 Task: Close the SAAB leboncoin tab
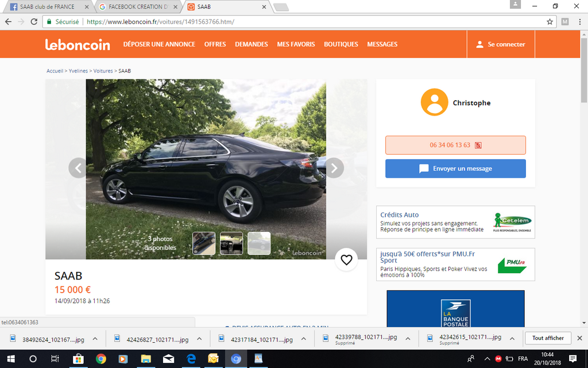click(264, 7)
